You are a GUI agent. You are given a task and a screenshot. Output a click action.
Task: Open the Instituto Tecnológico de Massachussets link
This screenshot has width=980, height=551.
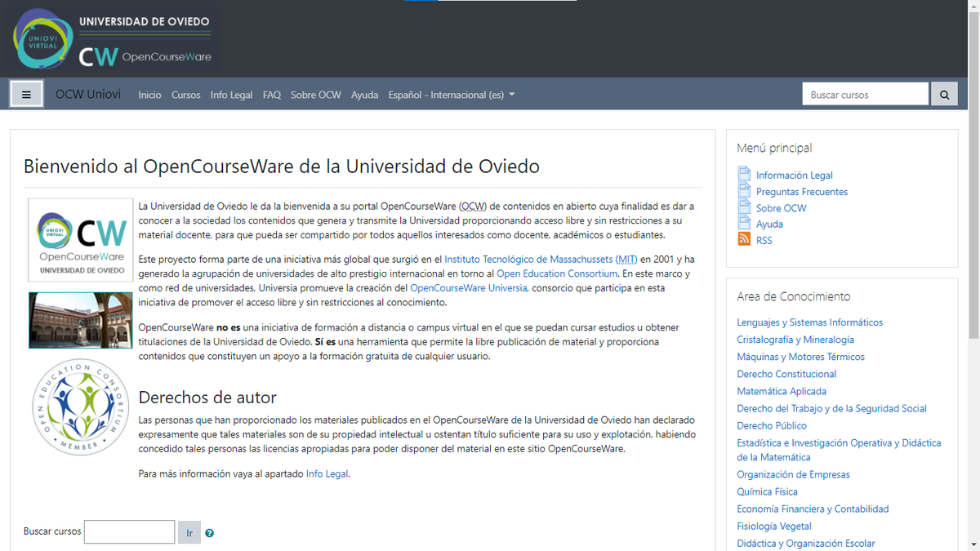pos(541,260)
